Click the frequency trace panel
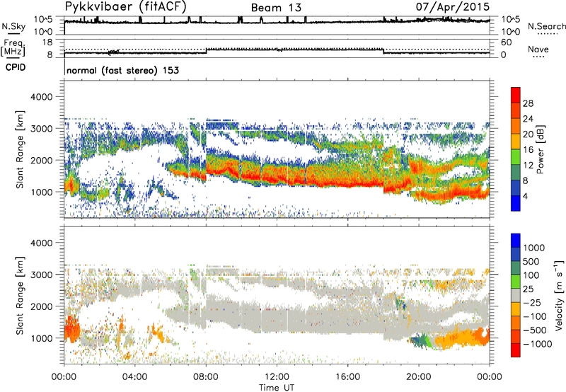The width and height of the screenshot is (566, 392). (277, 48)
